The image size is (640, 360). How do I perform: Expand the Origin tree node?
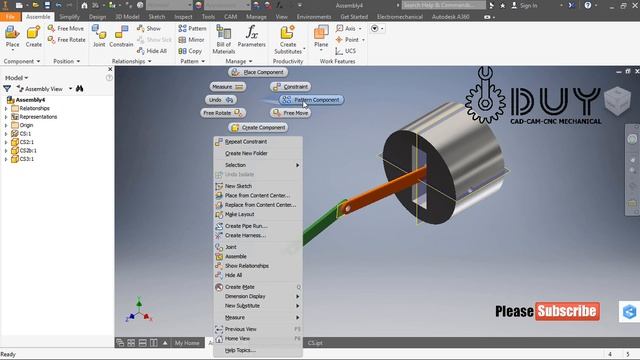(6, 125)
